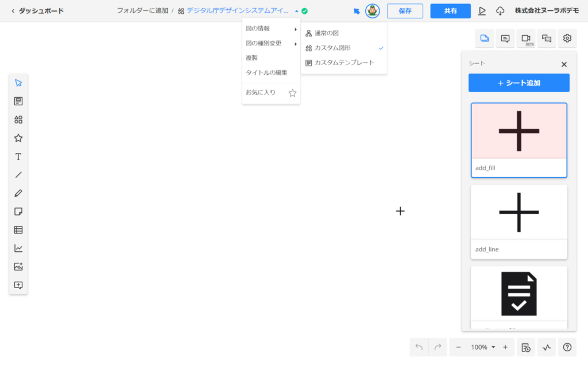Select the sticky note tool
The height and width of the screenshot is (368, 588).
(18, 212)
